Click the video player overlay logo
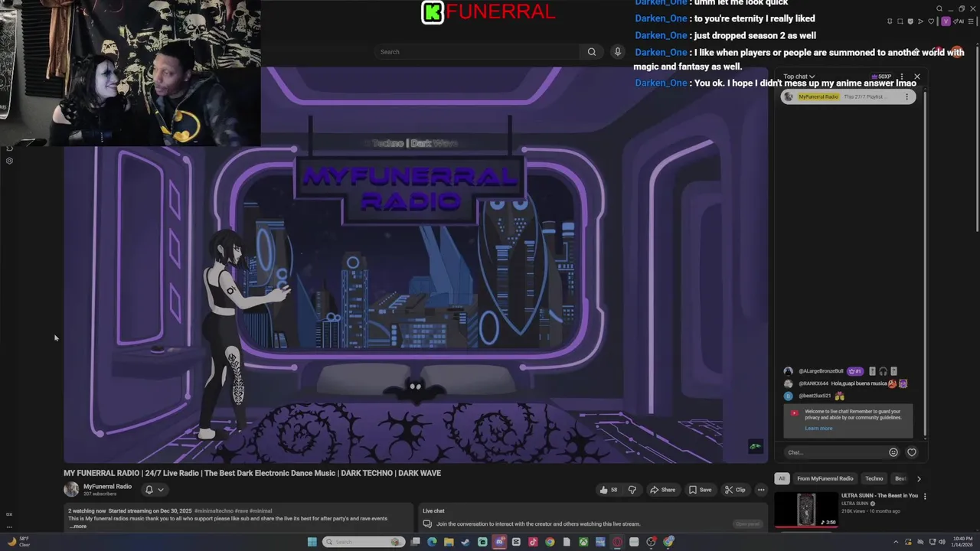Screen dimensions: 980x551 point(756,446)
